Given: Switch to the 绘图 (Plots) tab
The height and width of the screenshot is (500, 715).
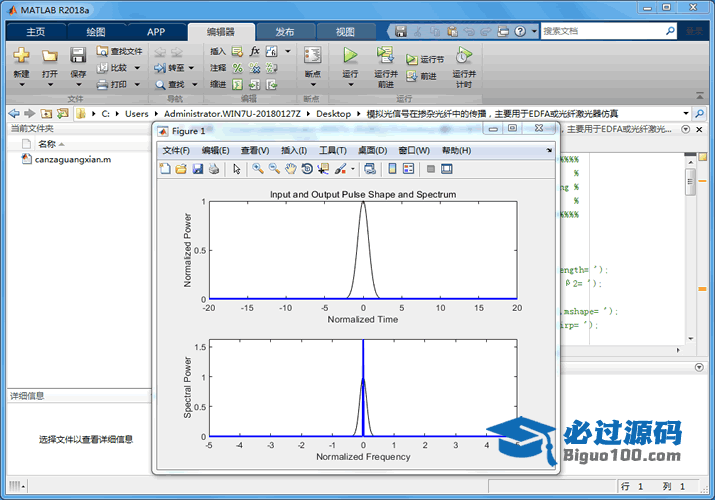Looking at the screenshot, I should pyautogui.click(x=96, y=32).
